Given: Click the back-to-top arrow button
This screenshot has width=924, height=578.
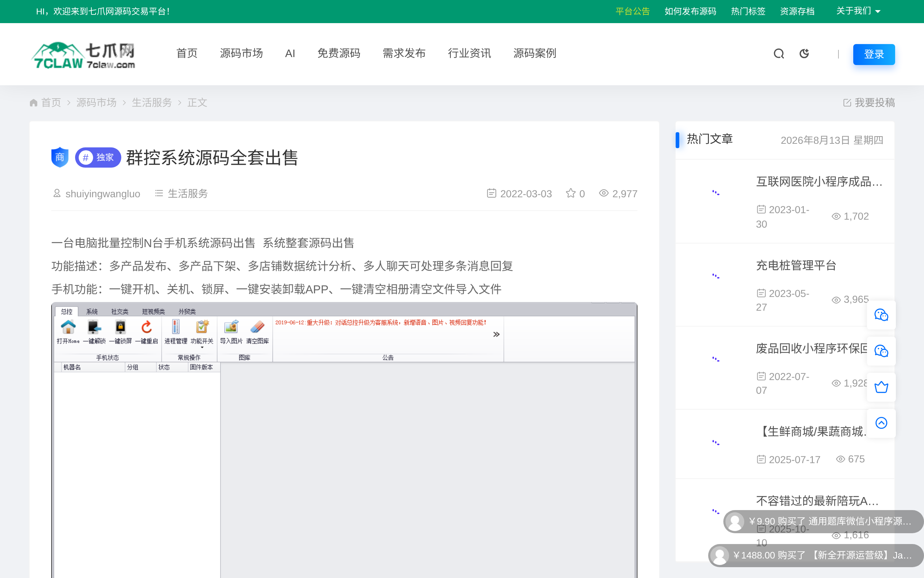Looking at the screenshot, I should coord(881,423).
